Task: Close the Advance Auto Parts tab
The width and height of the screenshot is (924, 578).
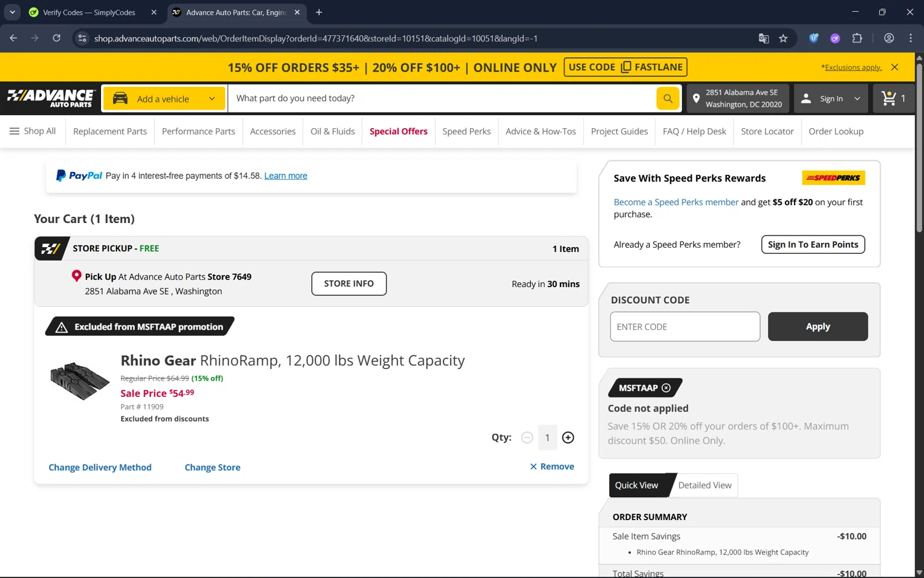Action: point(297,12)
